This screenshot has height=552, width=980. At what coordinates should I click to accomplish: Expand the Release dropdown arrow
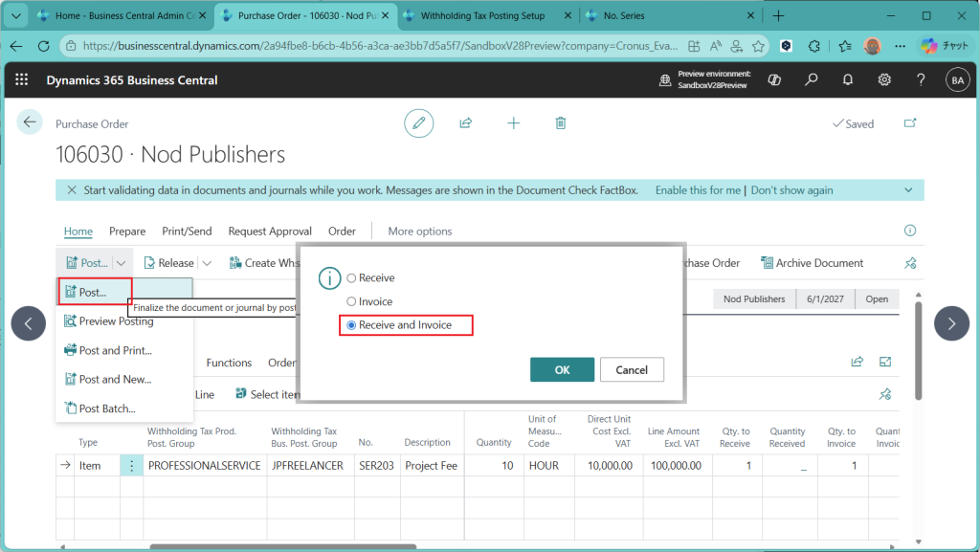click(x=207, y=263)
